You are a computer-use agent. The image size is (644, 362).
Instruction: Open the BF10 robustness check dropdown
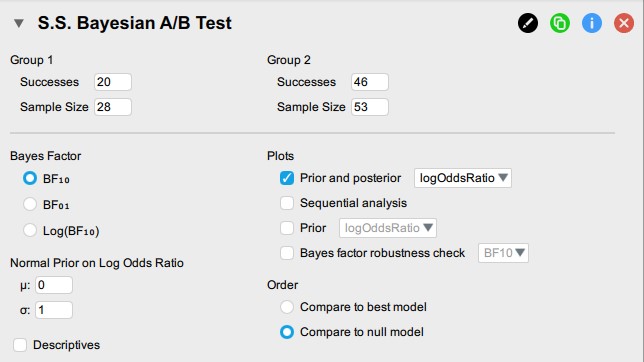click(503, 253)
